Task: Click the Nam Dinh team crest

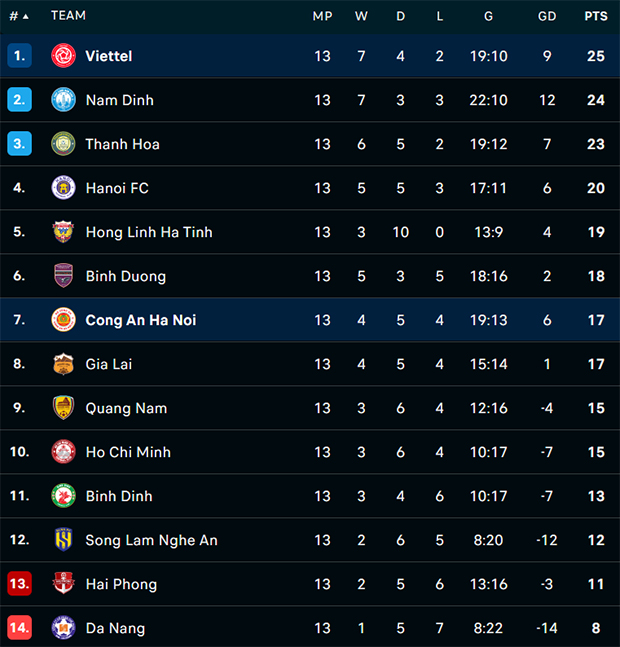Action: tap(63, 100)
